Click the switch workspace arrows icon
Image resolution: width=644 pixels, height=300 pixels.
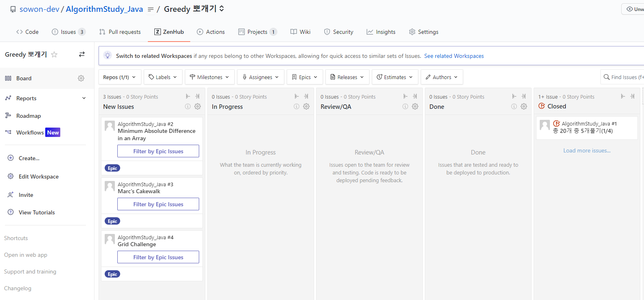coord(82,54)
